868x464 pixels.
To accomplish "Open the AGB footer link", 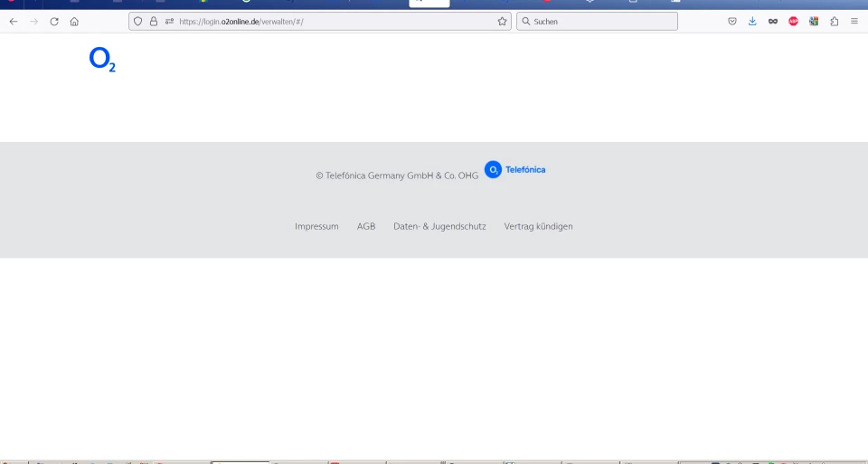I will click(366, 226).
